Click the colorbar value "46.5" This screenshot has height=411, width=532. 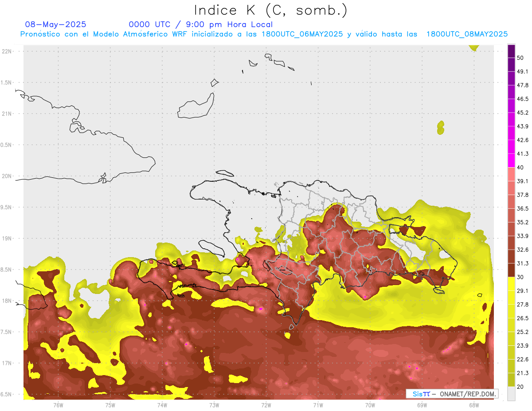(522, 99)
